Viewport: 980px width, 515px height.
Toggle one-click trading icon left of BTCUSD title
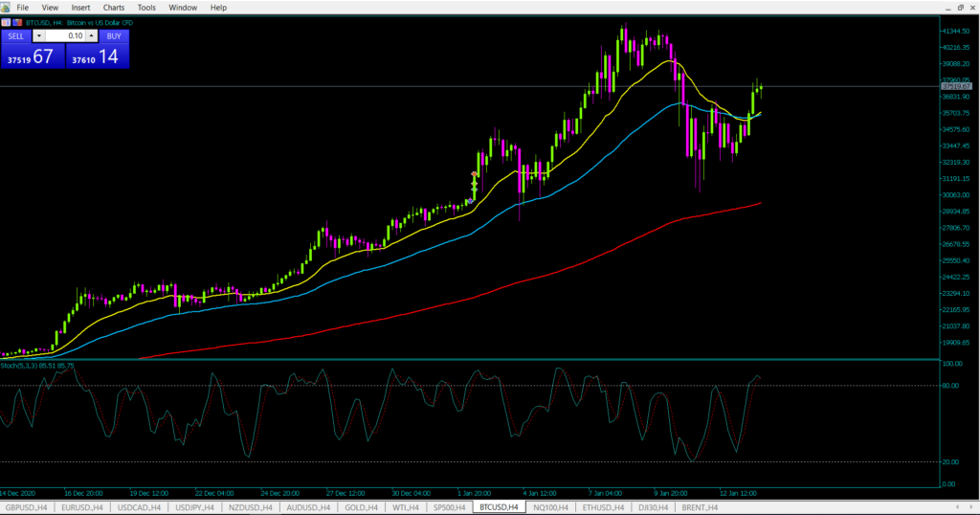pyautogui.click(x=7, y=21)
